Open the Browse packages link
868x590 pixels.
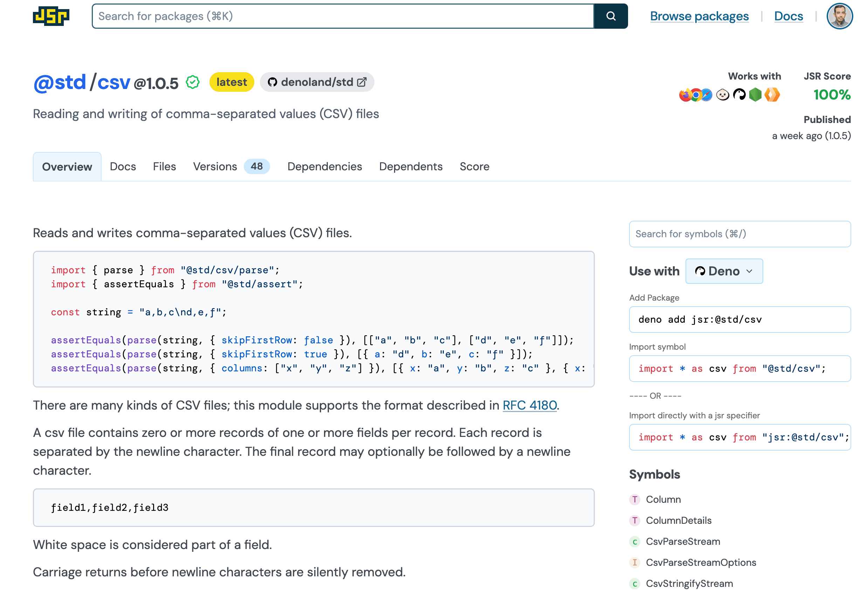(699, 16)
